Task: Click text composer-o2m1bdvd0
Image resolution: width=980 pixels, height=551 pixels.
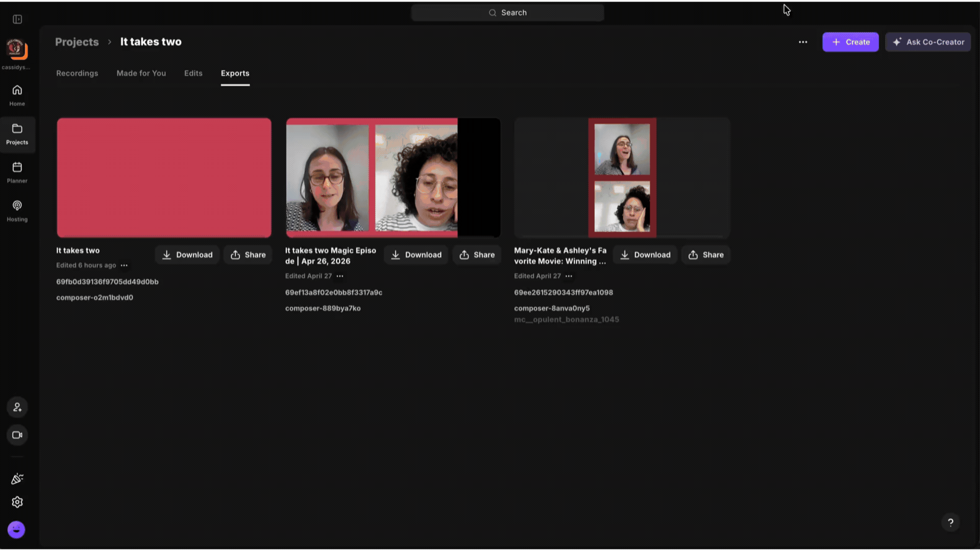Action: [94, 297]
